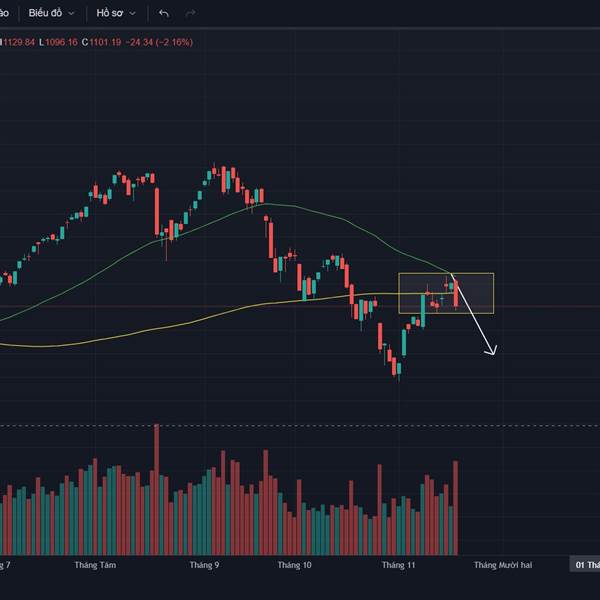Click the tallest red volume bar in August

[x=156, y=490]
